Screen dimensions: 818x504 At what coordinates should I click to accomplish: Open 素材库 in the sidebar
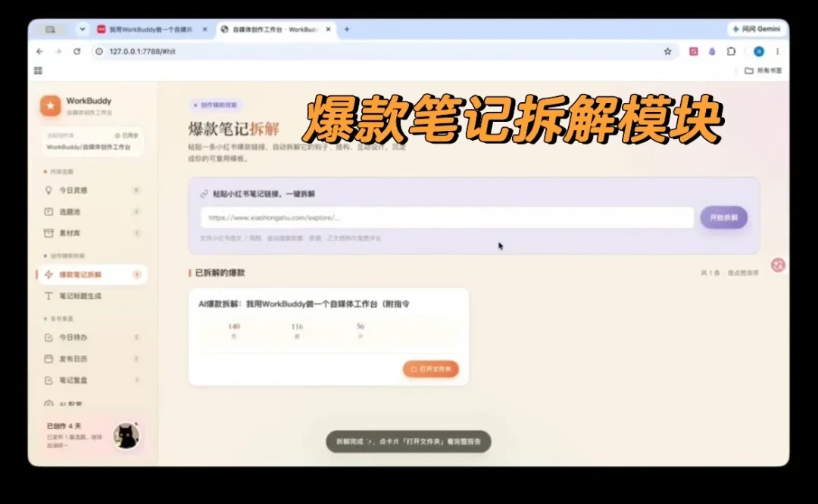pyautogui.click(x=92, y=233)
